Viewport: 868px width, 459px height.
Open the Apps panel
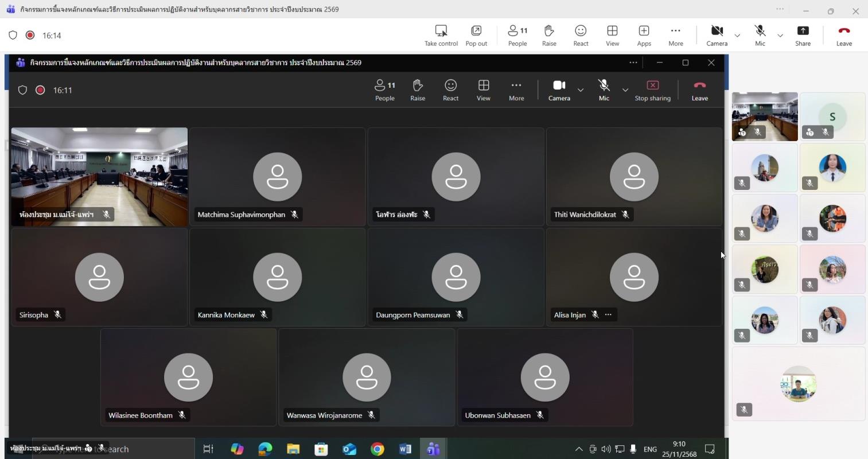(644, 35)
